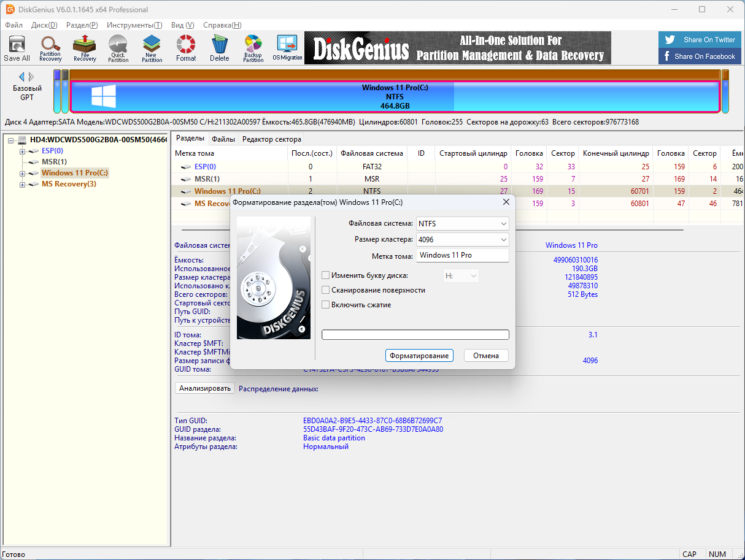Open the Диск menu
This screenshot has width=745, height=560.
(x=44, y=25)
